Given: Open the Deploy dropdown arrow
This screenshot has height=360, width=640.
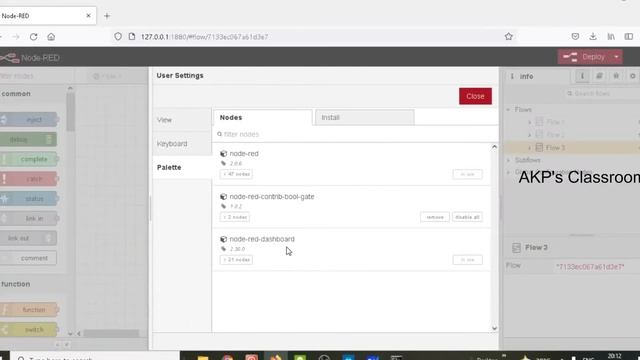Looking at the screenshot, I should [616, 57].
